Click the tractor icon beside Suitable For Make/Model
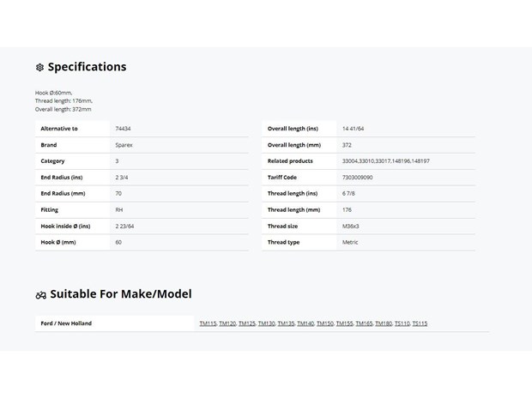 click(x=40, y=295)
